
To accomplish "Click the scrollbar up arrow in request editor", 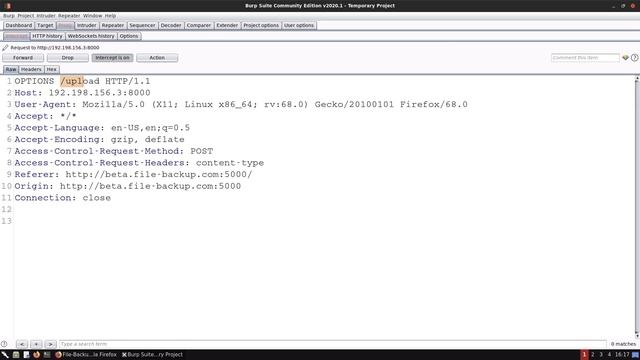I will (637, 78).
